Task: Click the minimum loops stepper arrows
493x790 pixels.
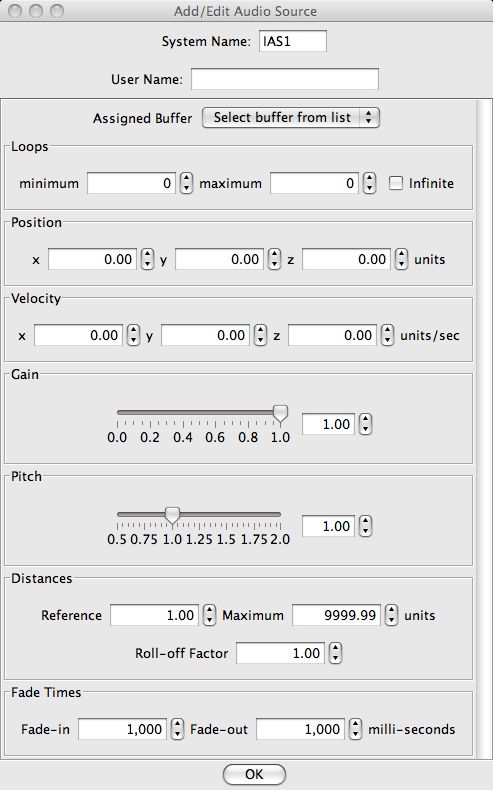Action: (x=186, y=183)
